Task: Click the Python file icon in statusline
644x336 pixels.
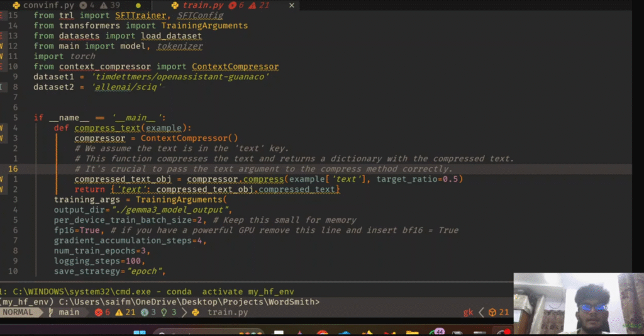Action: click(x=196, y=312)
